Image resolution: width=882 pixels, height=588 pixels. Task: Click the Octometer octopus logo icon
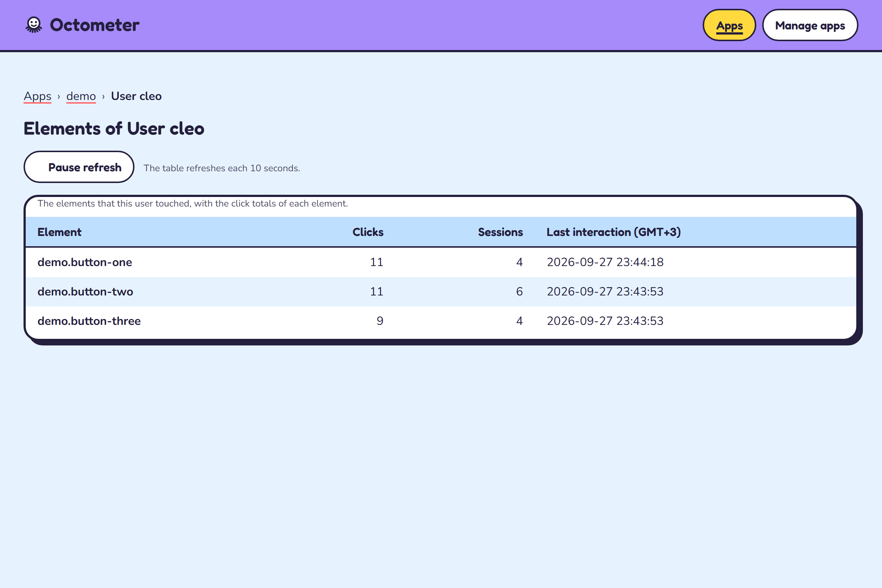34,25
